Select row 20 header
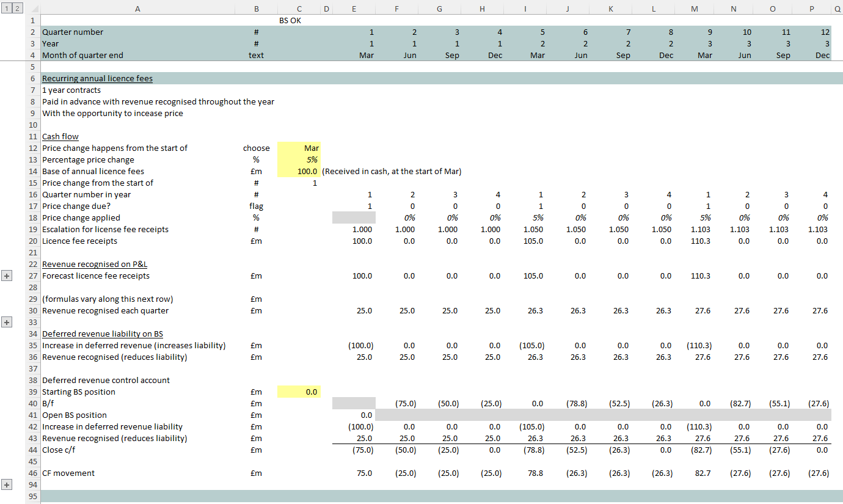The image size is (843, 504). (33, 241)
